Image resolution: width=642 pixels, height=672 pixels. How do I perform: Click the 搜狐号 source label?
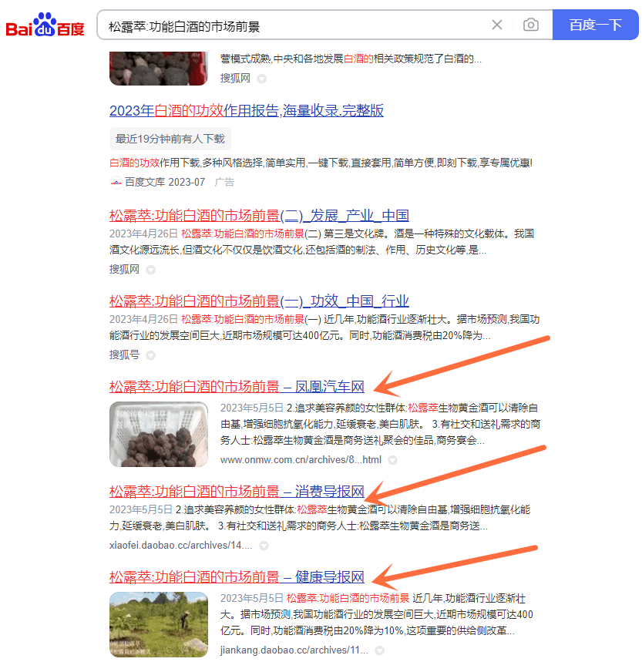click(124, 354)
